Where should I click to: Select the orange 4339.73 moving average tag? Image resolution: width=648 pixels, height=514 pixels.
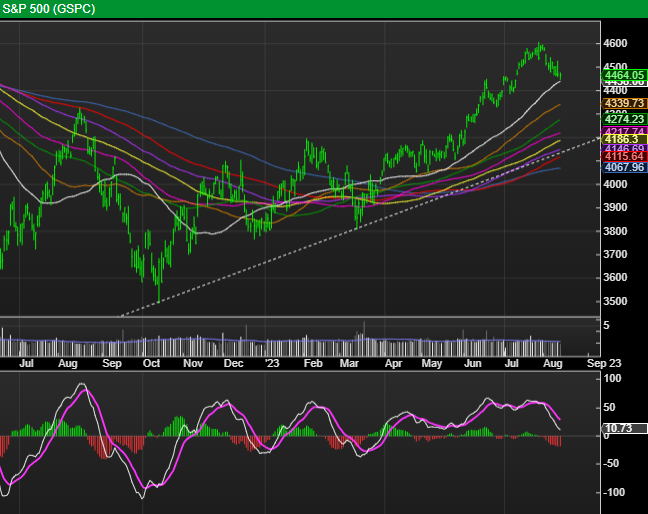click(x=624, y=103)
